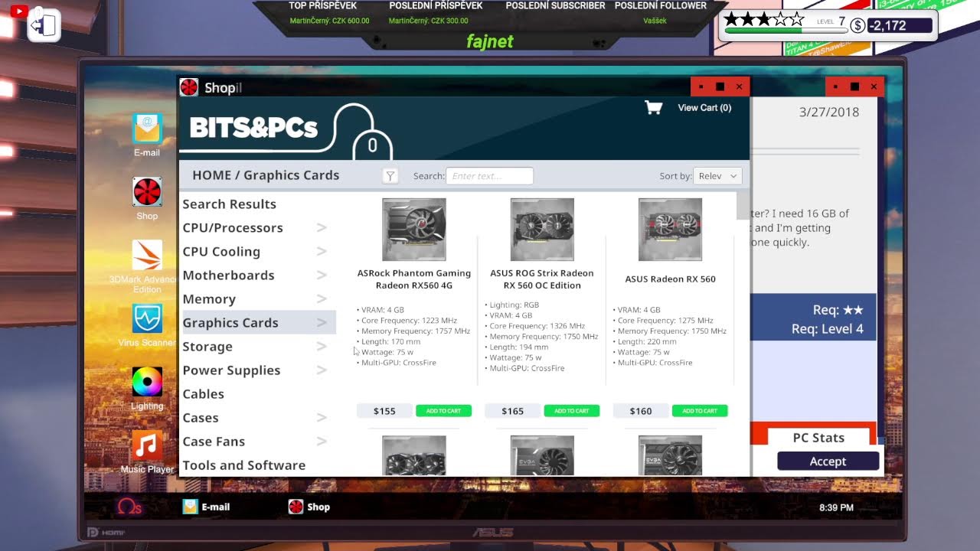The height and width of the screenshot is (551, 980).
Task: Click the shopping cart icon
Action: tap(653, 108)
